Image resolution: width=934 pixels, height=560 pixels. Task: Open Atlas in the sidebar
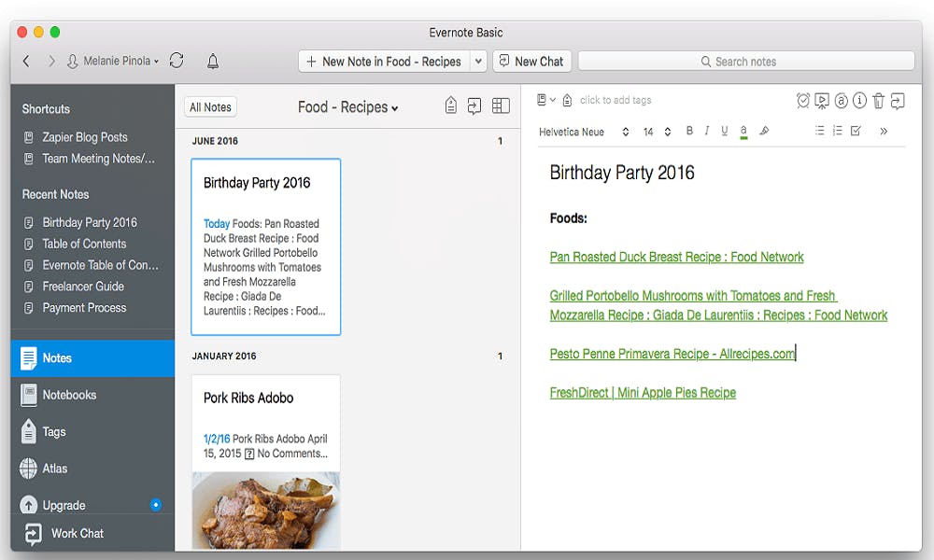[92, 469]
